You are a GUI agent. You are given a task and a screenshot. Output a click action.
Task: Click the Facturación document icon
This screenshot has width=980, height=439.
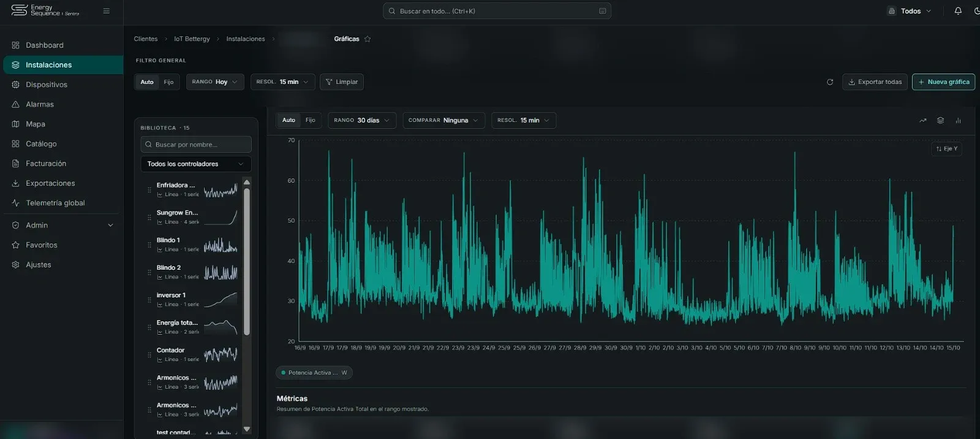[x=15, y=164]
